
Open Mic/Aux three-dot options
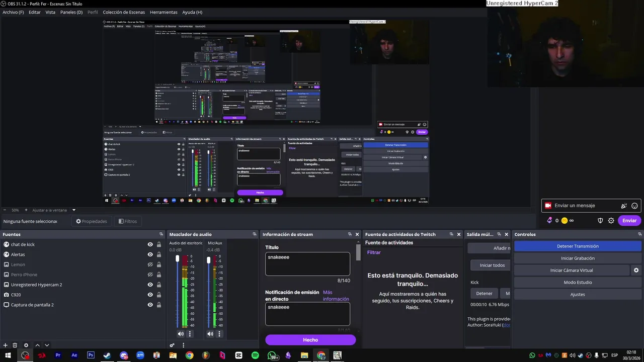(x=219, y=334)
